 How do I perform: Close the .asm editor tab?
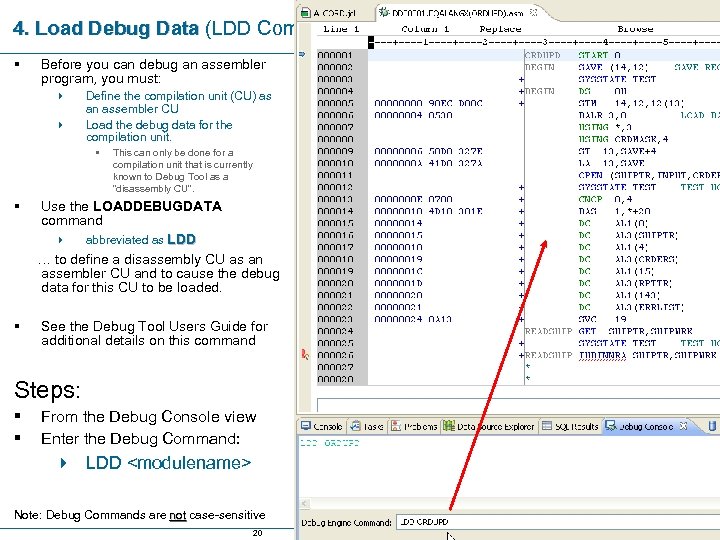[x=533, y=13]
